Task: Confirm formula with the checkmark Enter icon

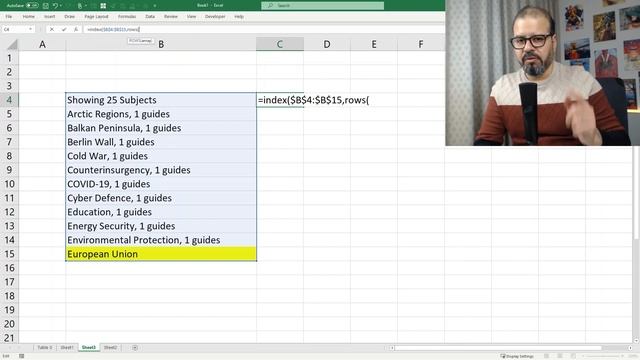Action: 64,29
